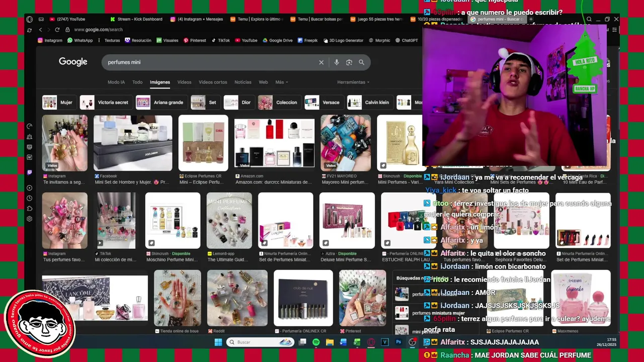Viewport: 644px width, 362px height.
Task: Open File Explorer from the taskbar
Action: click(x=330, y=342)
